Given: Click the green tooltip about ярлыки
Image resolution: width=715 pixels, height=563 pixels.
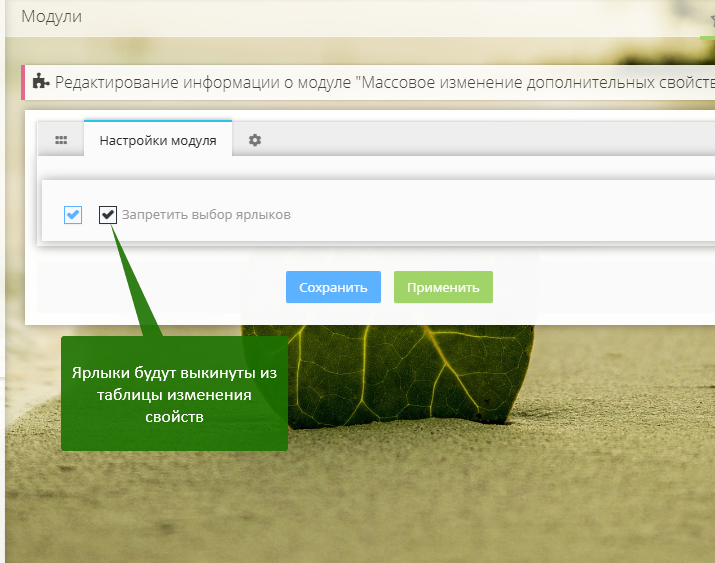Looking at the screenshot, I should [174, 394].
